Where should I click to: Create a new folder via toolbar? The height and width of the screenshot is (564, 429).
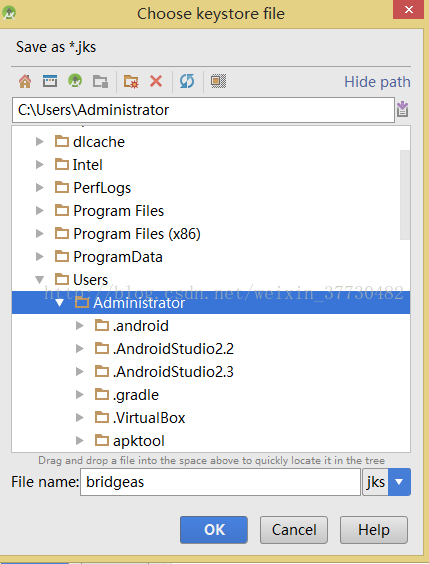(131, 82)
